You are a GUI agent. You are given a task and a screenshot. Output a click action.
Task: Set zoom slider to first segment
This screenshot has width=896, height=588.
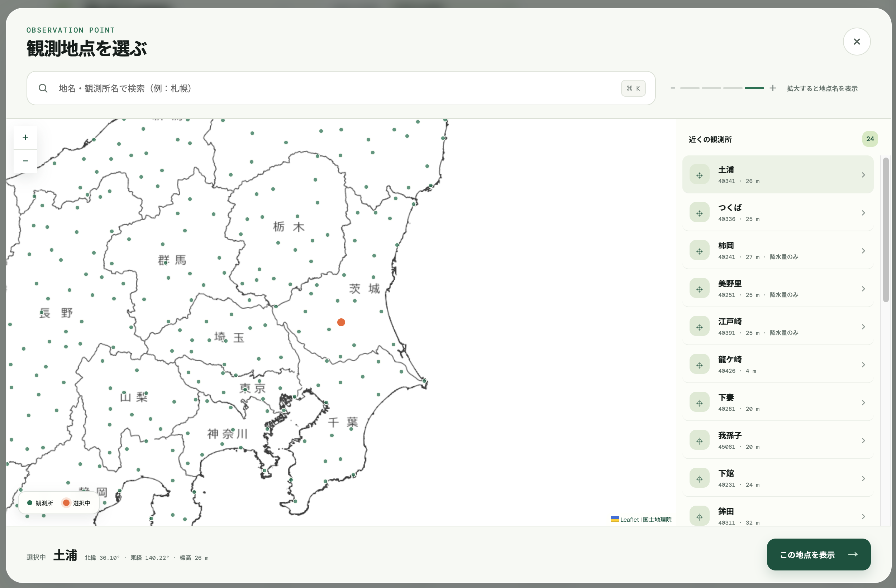[690, 88]
